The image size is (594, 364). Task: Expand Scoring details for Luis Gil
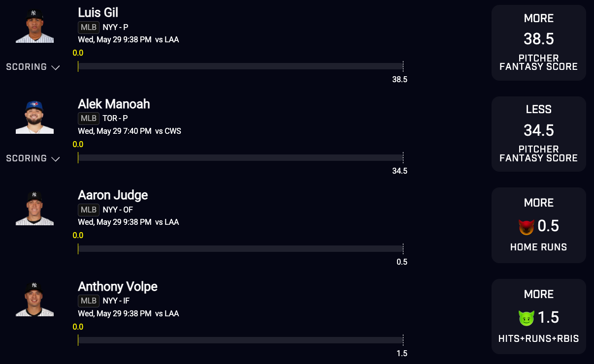click(x=33, y=67)
